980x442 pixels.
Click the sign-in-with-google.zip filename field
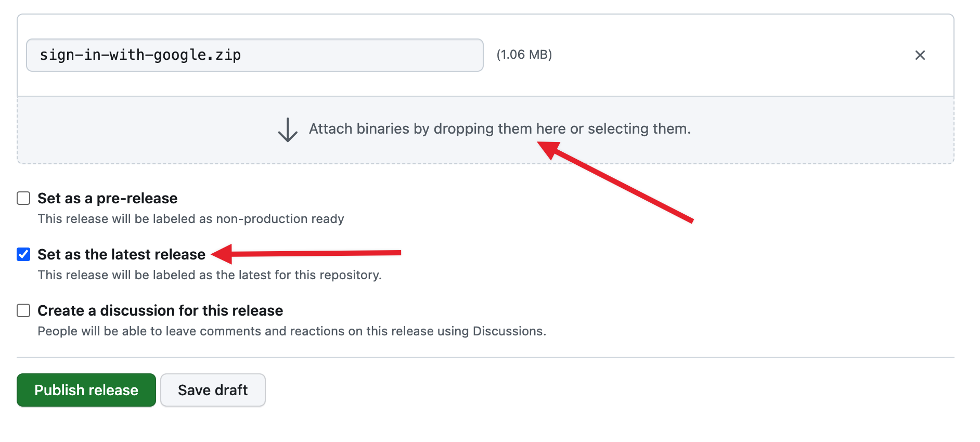(x=254, y=55)
